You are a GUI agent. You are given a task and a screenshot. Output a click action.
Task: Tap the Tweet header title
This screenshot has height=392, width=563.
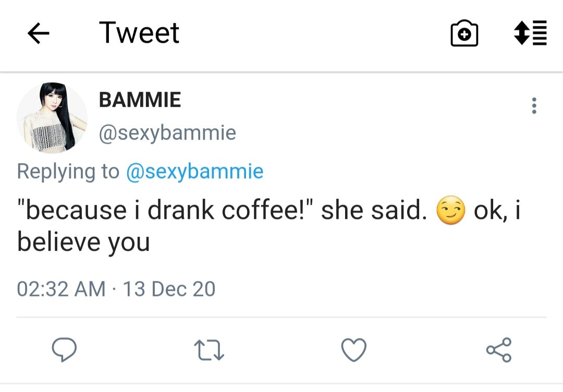139,33
